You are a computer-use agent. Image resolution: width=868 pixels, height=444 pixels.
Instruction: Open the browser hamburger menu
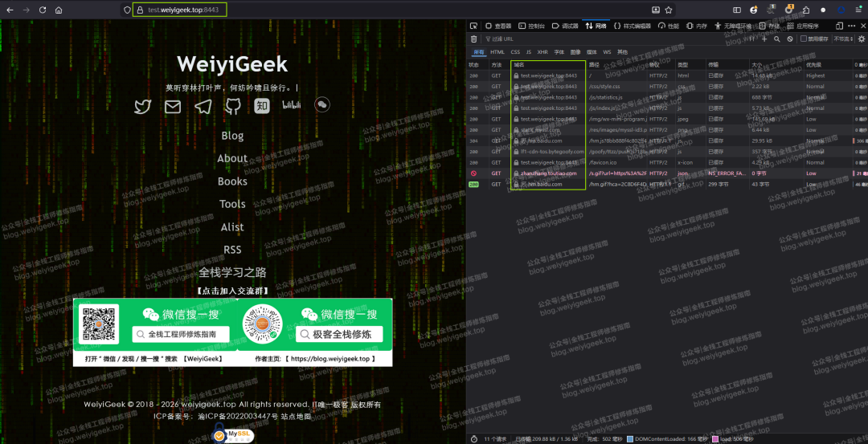point(858,10)
